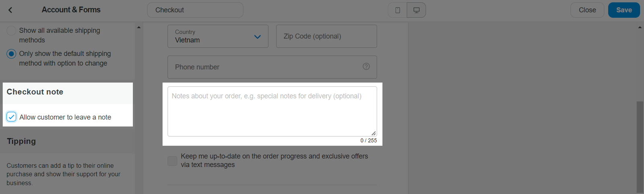This screenshot has width=644, height=194.
Task: Click the back arrow beside Account & Forms
Action: pyautogui.click(x=10, y=10)
